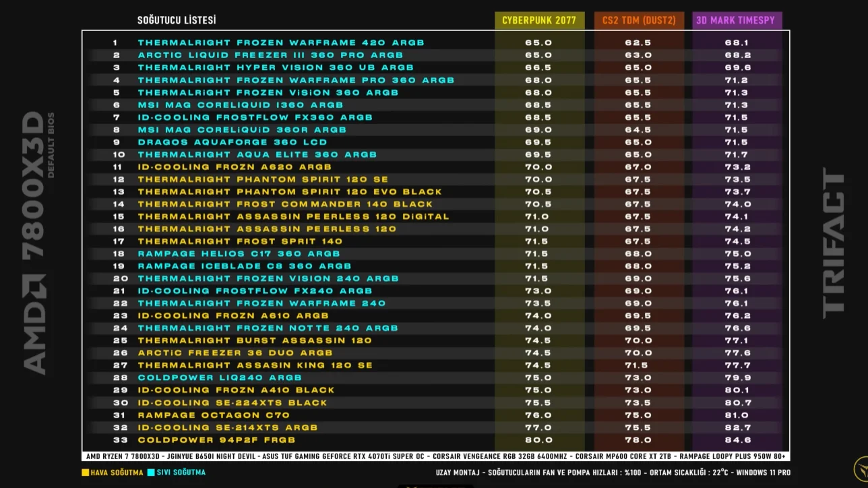Select the 84.6 Timespy value
The width and height of the screenshot is (868, 488).
pyautogui.click(x=737, y=440)
